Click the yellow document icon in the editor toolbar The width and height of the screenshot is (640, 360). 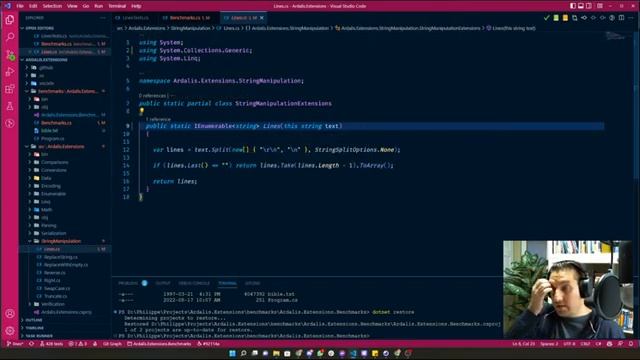(x=565, y=18)
